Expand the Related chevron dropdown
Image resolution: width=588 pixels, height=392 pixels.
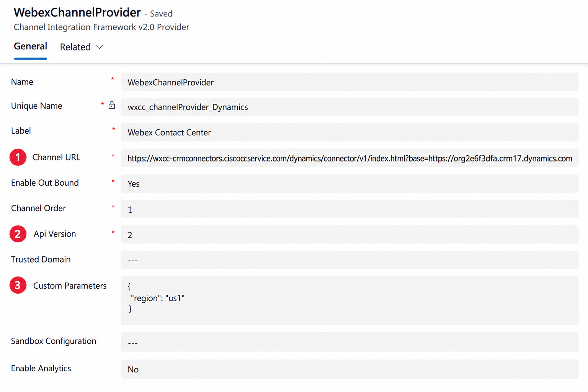click(x=100, y=47)
